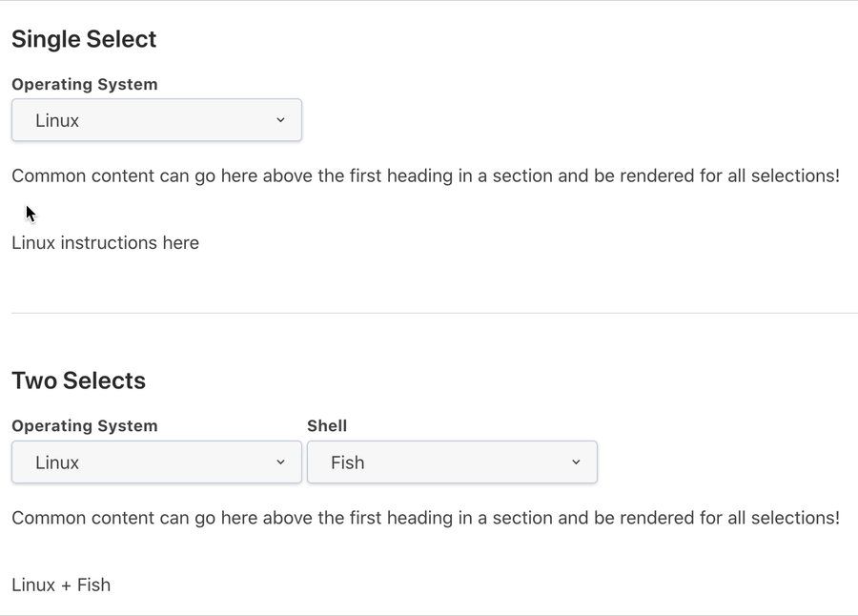Click the "Fish" value in the Shell select

tap(348, 462)
